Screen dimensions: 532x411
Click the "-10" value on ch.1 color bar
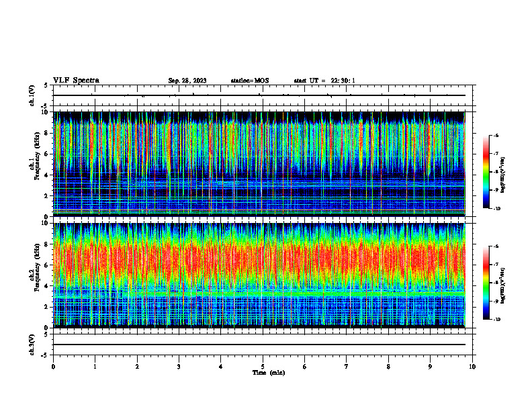click(x=497, y=209)
